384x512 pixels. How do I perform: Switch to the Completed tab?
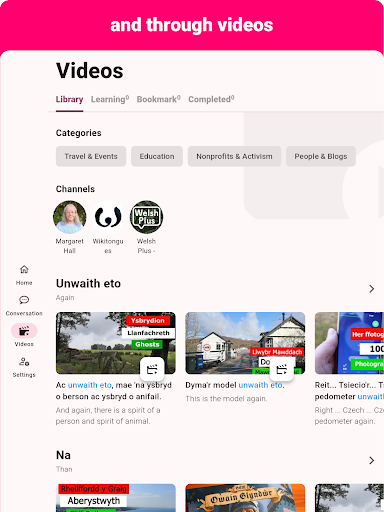[x=211, y=99]
